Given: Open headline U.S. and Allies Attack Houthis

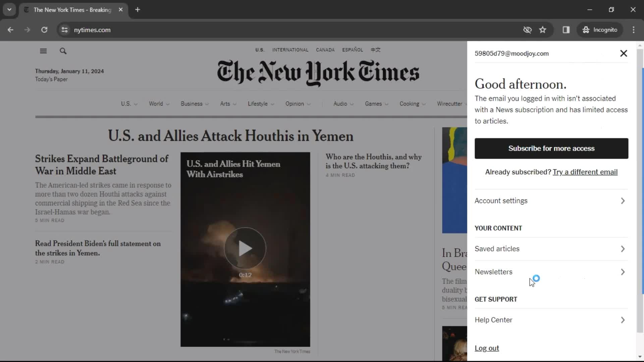Looking at the screenshot, I should tap(230, 136).
